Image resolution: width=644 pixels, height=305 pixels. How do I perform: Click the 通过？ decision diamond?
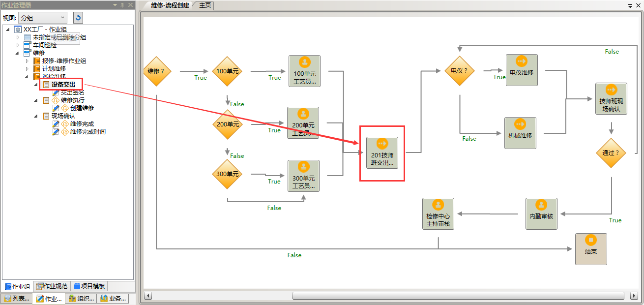pos(611,153)
